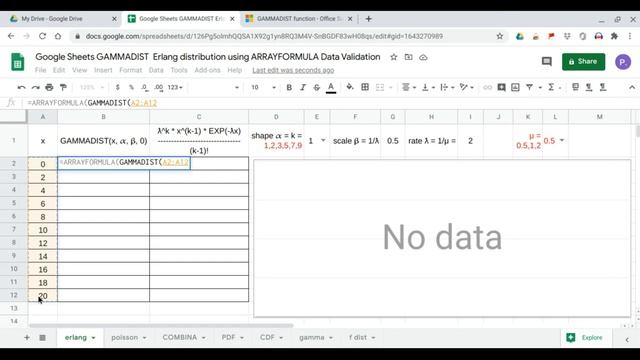640x360 pixels.
Task: Open a new browser tab
Action: pyautogui.click(x=369, y=19)
